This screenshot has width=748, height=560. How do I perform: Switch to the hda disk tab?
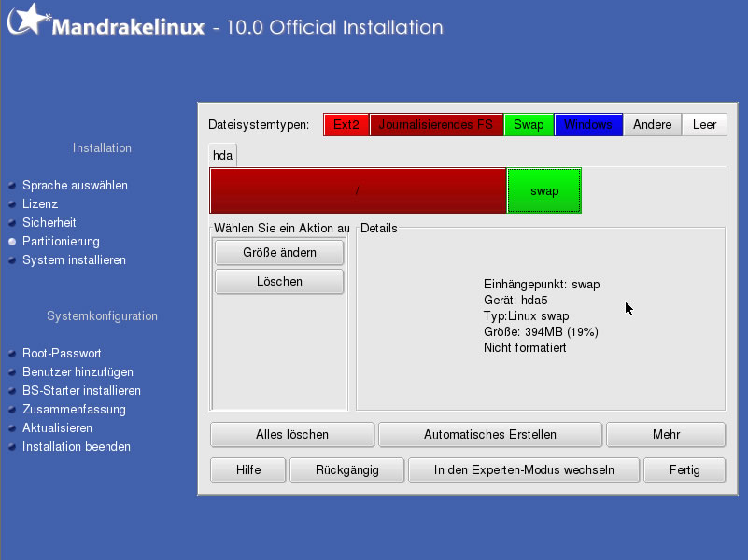[x=223, y=155]
